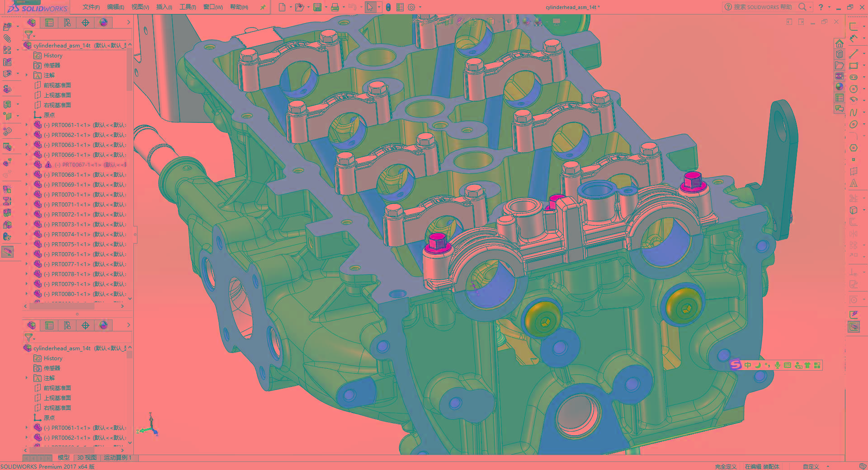Open PropertyManager tab in upper panel
Viewport: 868px width, 470px height.
49,23
